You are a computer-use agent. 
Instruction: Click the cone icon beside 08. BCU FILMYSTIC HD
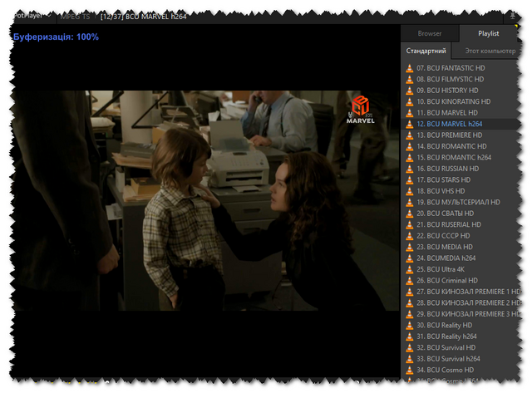click(x=410, y=79)
